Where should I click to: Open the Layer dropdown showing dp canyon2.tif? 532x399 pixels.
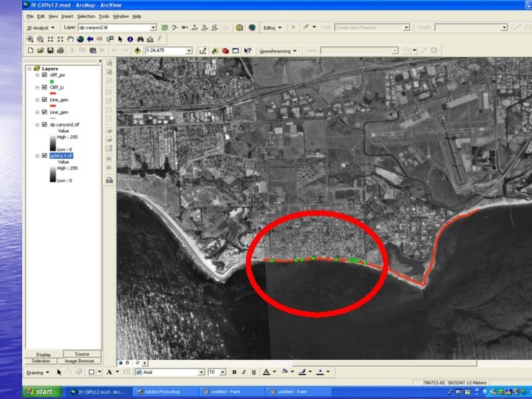coord(153,27)
